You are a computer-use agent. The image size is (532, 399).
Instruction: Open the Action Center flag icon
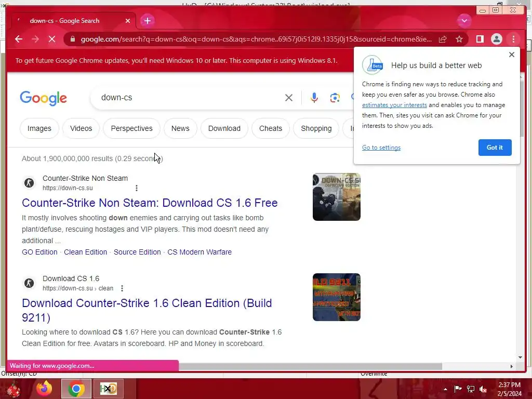coord(458,389)
